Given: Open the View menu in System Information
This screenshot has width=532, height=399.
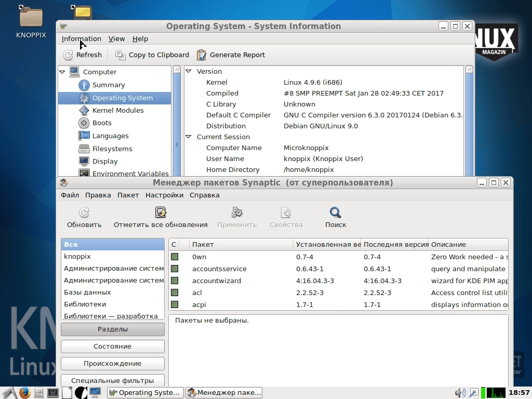Looking at the screenshot, I should (x=117, y=38).
